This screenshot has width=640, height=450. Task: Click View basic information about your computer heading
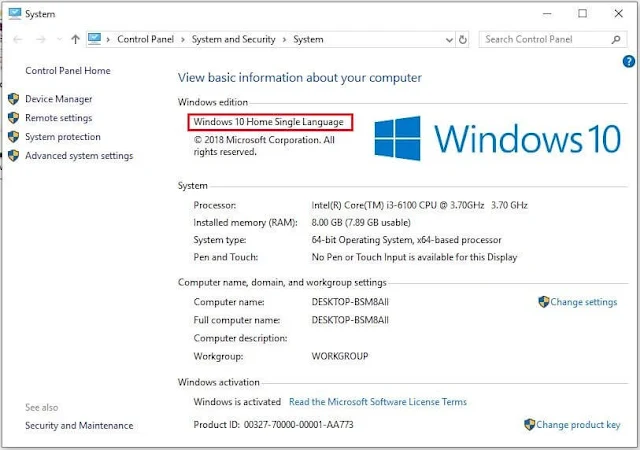[x=300, y=78]
